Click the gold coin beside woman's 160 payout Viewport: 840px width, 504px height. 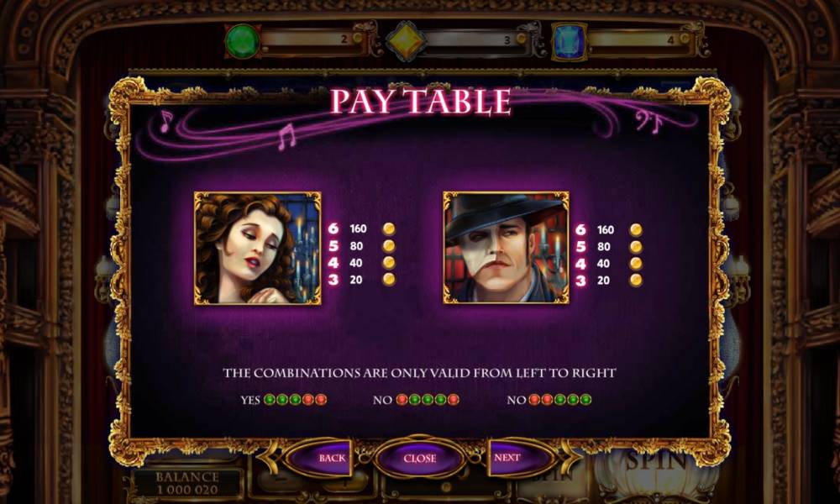tap(389, 228)
